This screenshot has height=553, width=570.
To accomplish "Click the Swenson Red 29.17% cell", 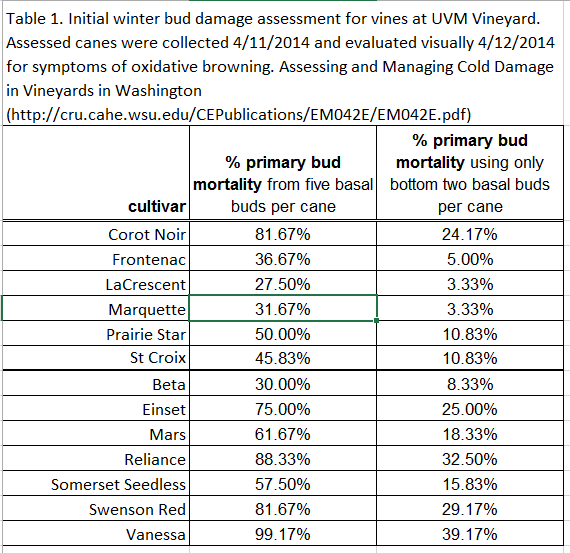I will pyautogui.click(x=470, y=508).
